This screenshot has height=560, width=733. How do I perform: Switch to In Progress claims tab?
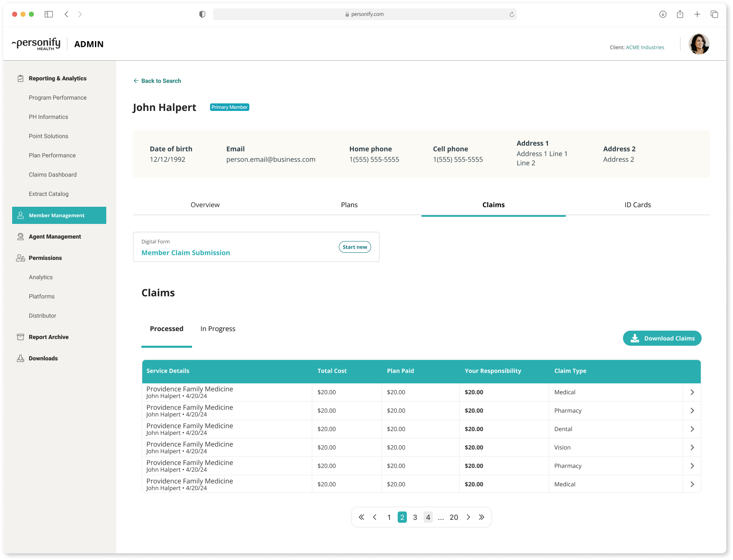coord(218,329)
